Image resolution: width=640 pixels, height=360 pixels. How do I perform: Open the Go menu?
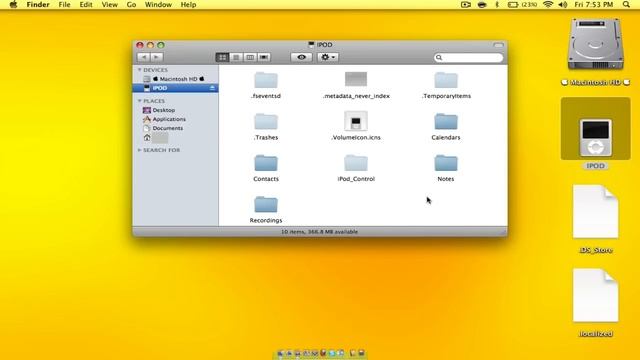click(131, 4)
